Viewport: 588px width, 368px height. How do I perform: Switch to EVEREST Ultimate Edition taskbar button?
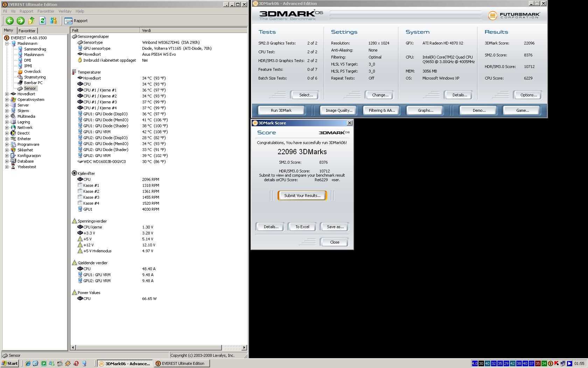pyautogui.click(x=182, y=363)
